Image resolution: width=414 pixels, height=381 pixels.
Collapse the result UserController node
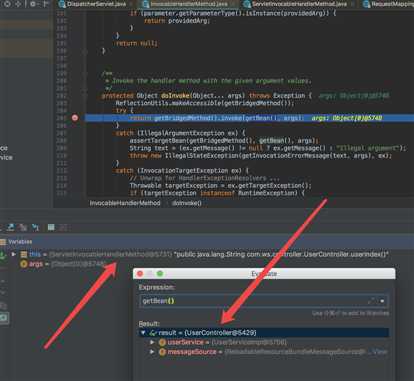[143, 333]
